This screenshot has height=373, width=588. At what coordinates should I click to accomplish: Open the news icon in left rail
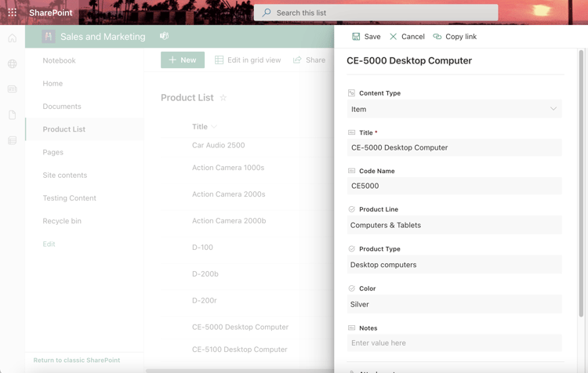(x=13, y=89)
